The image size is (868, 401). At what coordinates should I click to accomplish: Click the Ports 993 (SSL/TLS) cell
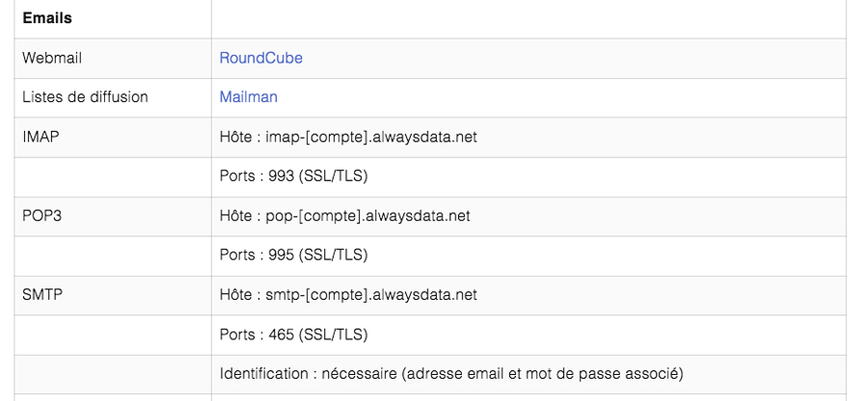pyautogui.click(x=529, y=176)
